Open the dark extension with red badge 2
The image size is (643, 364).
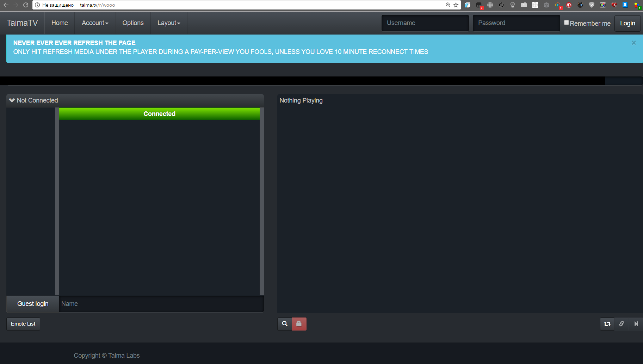[x=479, y=5]
